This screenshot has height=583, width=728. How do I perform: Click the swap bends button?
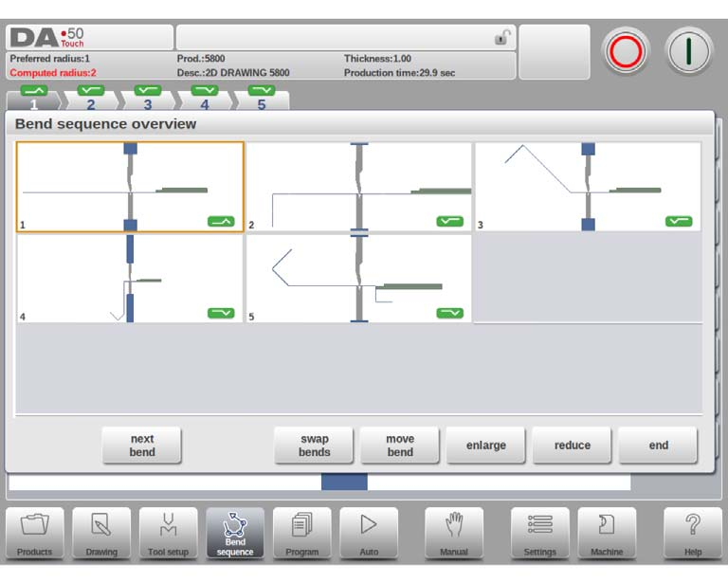coord(315,446)
